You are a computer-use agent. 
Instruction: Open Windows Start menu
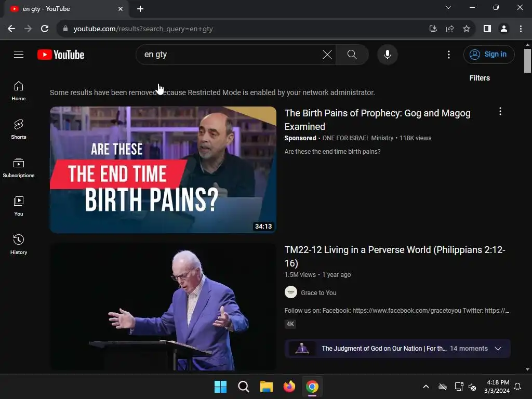click(x=220, y=387)
